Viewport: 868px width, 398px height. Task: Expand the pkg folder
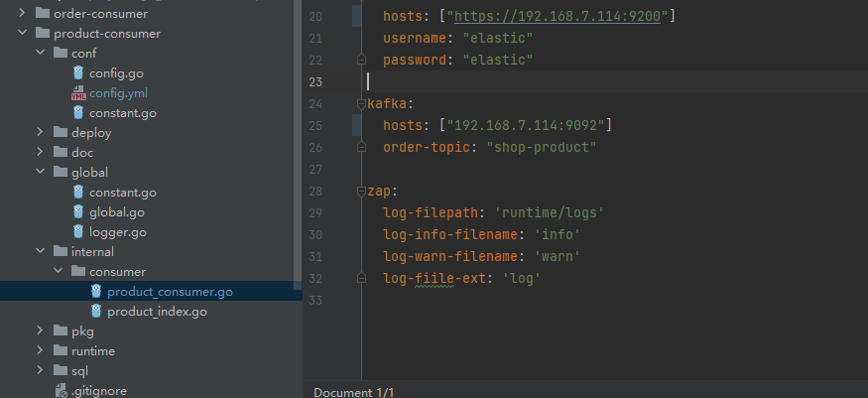(x=40, y=332)
